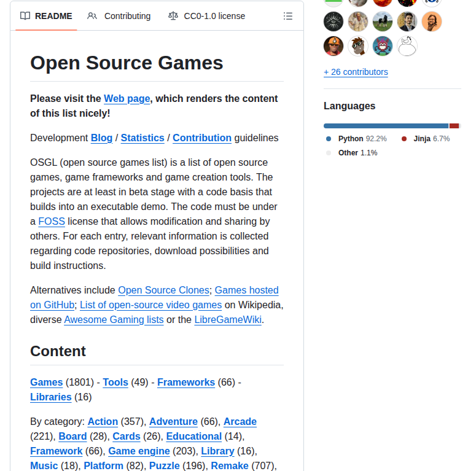Viewport: 476px width, 471px height.
Task: Open the Game engine category link
Action: pyautogui.click(x=139, y=451)
